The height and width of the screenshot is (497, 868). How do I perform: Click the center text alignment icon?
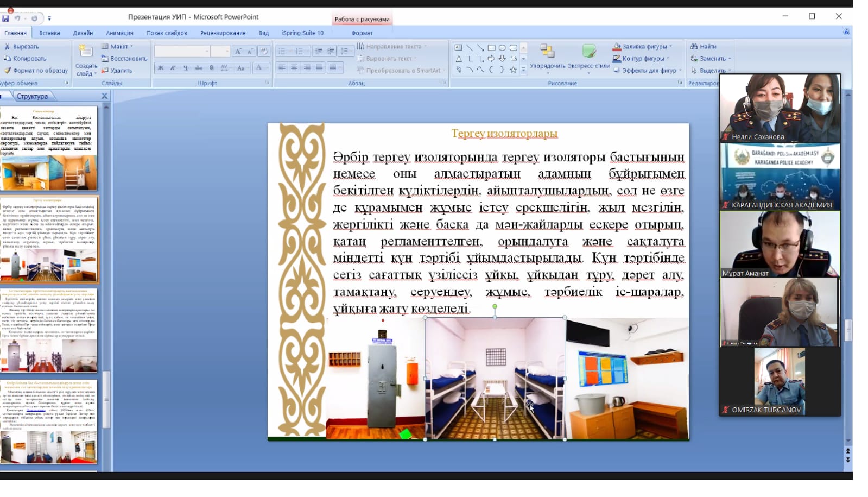coord(294,67)
